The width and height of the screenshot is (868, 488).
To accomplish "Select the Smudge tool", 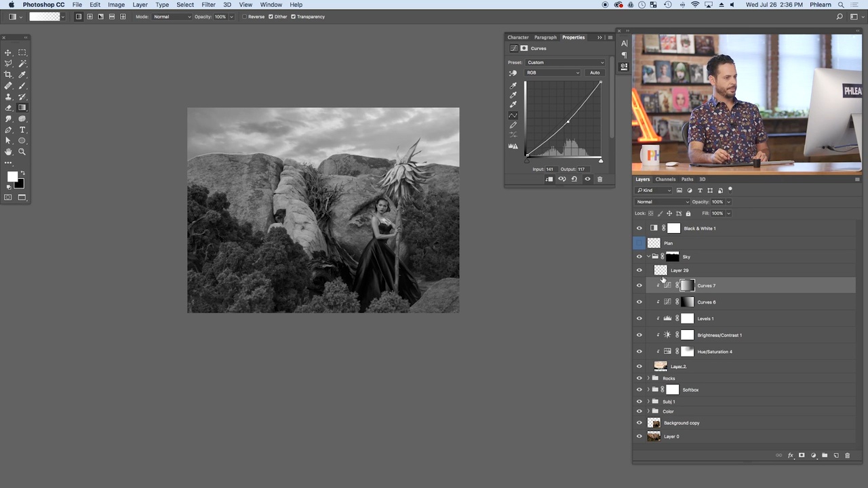I will (8, 119).
